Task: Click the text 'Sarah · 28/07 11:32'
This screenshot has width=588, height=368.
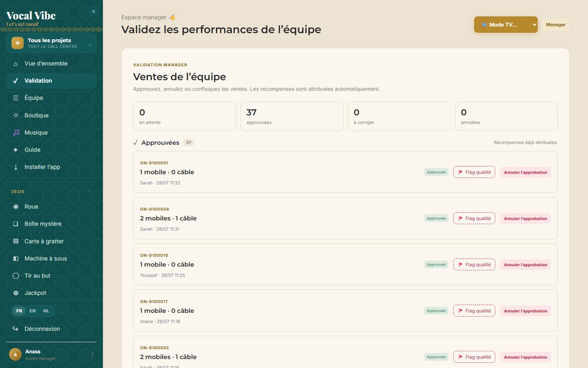Action: 160,183
